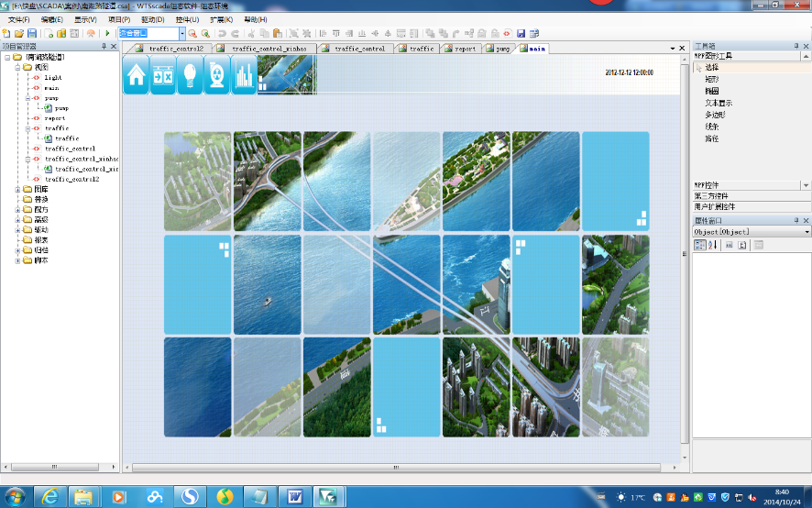Select the 椭圆 ellipse tool

coord(711,91)
